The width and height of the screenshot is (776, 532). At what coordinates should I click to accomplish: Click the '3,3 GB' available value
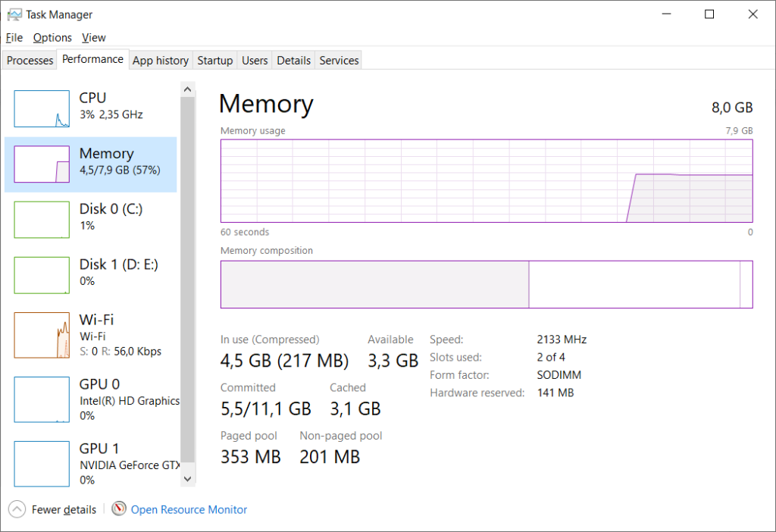click(393, 361)
